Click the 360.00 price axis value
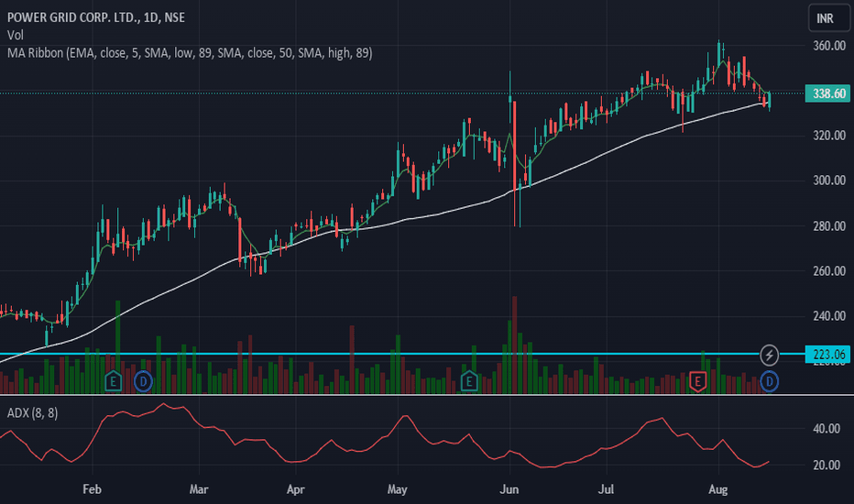854x504 pixels. coord(829,46)
